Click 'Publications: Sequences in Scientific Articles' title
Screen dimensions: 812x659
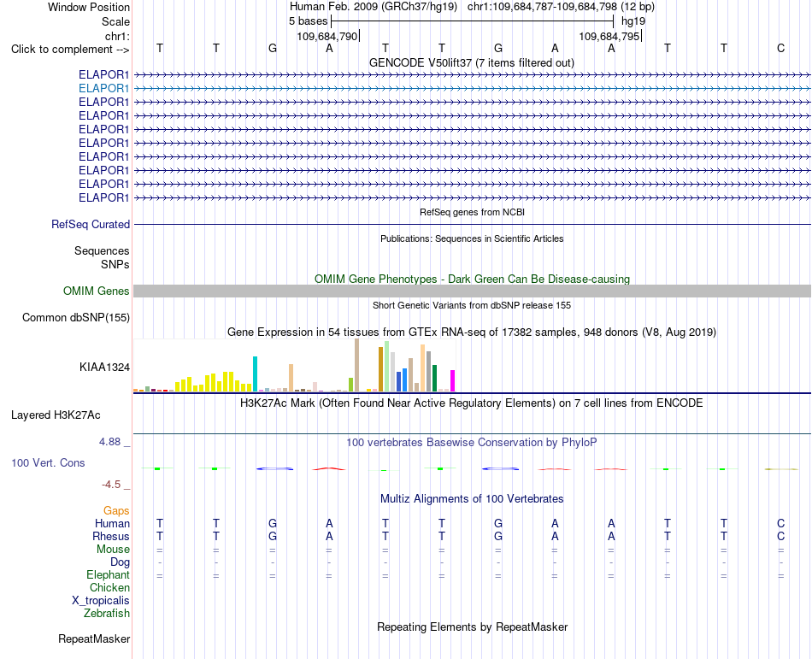pos(472,238)
